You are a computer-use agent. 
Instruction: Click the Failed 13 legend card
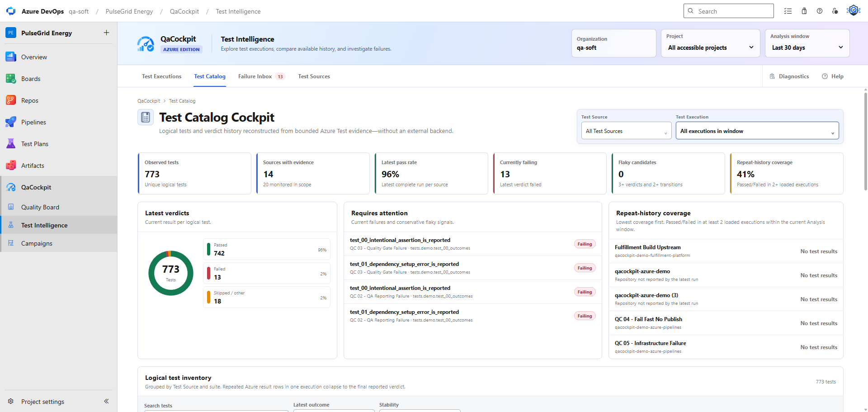point(267,273)
